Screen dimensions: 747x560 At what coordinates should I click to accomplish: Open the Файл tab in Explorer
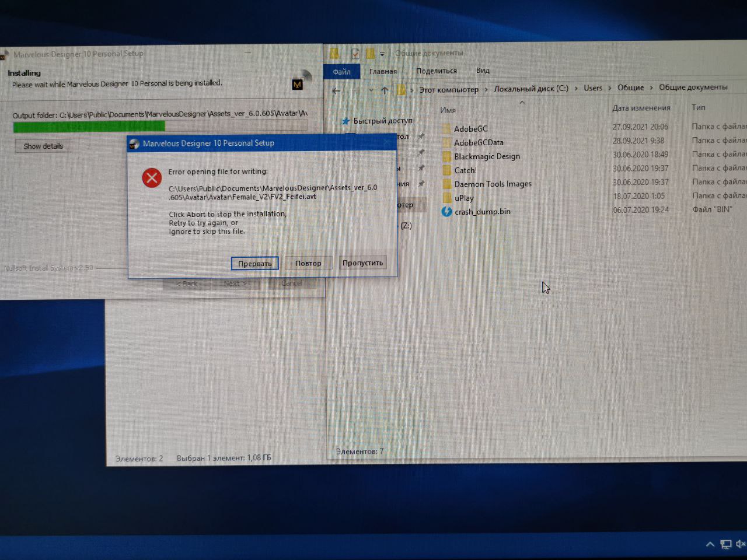[341, 72]
